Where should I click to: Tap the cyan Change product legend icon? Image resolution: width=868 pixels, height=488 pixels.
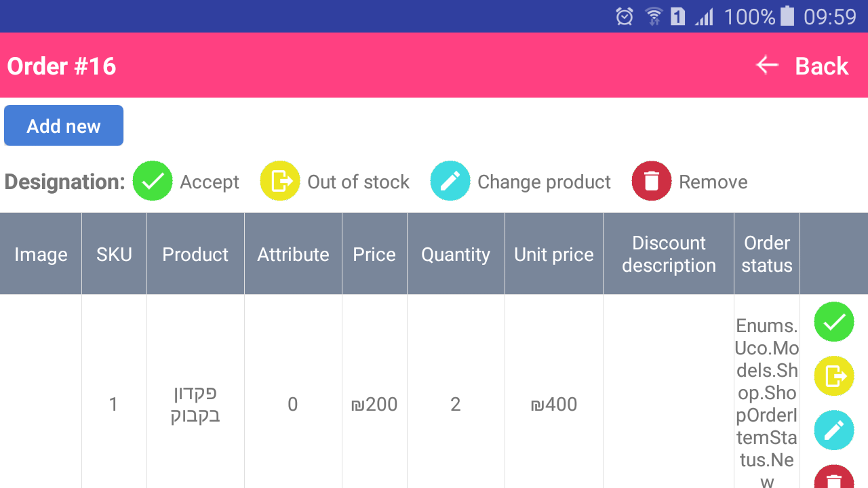click(x=450, y=181)
